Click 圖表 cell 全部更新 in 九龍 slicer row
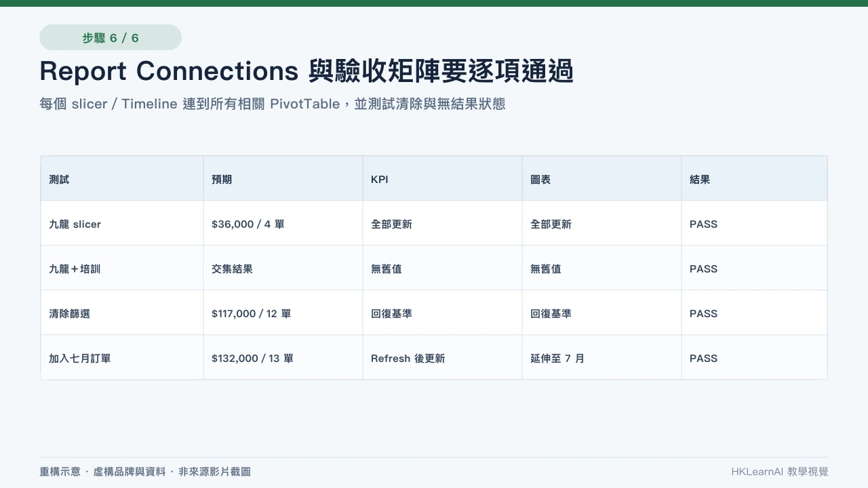The width and height of the screenshot is (868, 488). point(601,224)
